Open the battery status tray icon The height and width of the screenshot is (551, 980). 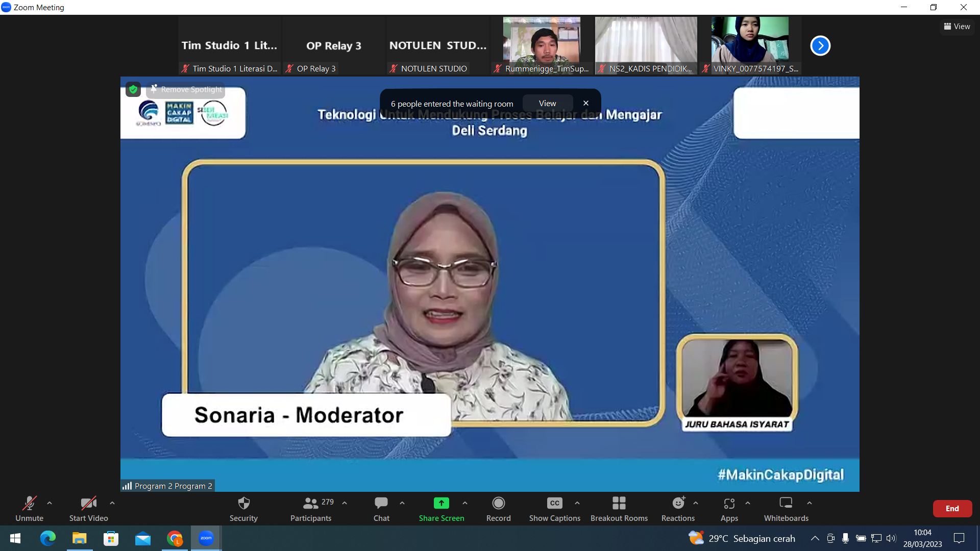[861, 538]
